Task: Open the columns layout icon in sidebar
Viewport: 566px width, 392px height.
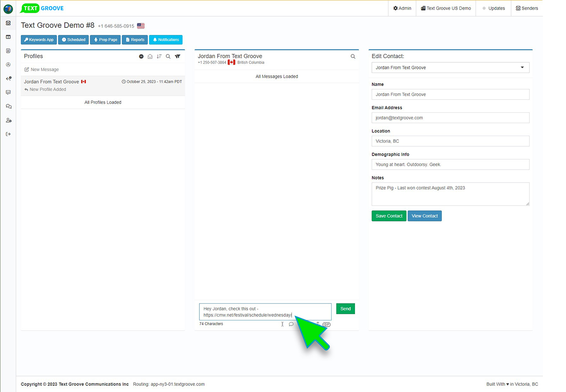Action: point(8,37)
